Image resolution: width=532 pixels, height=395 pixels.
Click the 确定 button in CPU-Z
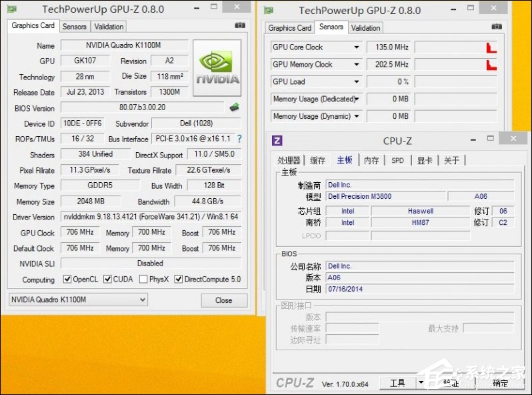501,383
